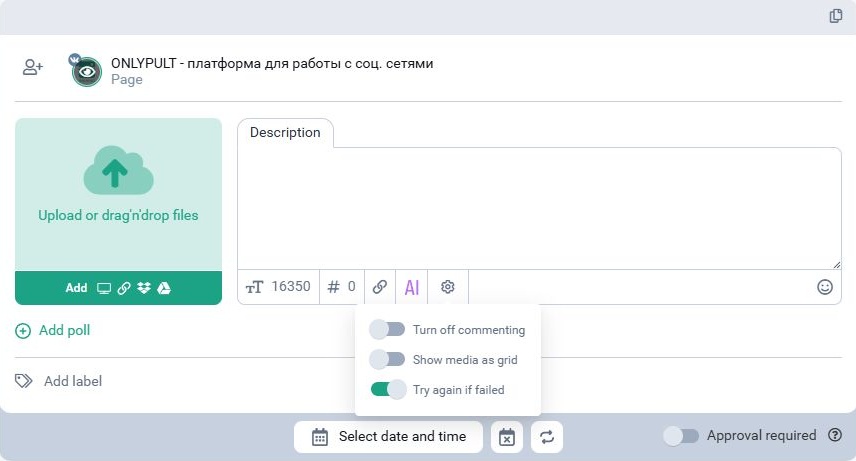Click the Add media button label
This screenshot has width=856, height=461.
pos(76,288)
